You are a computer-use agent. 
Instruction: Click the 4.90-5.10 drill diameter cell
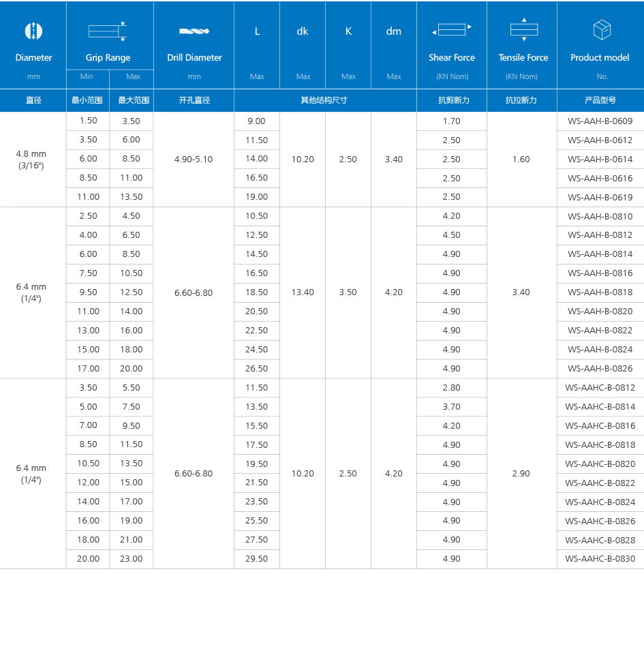pyautogui.click(x=194, y=160)
